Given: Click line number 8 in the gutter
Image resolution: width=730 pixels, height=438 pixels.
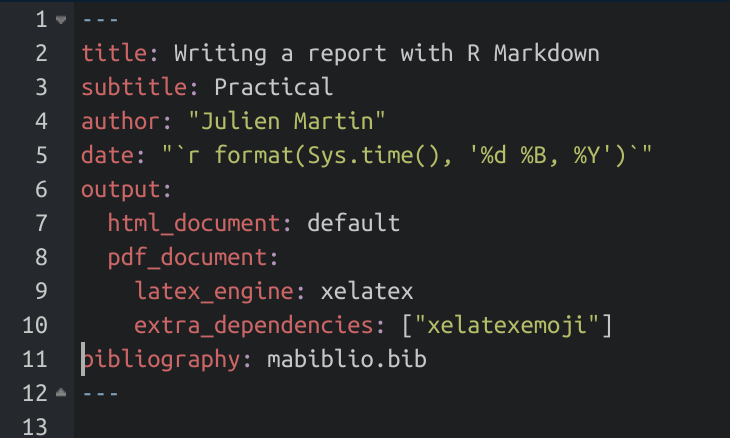Looking at the screenshot, I should (x=40, y=258).
